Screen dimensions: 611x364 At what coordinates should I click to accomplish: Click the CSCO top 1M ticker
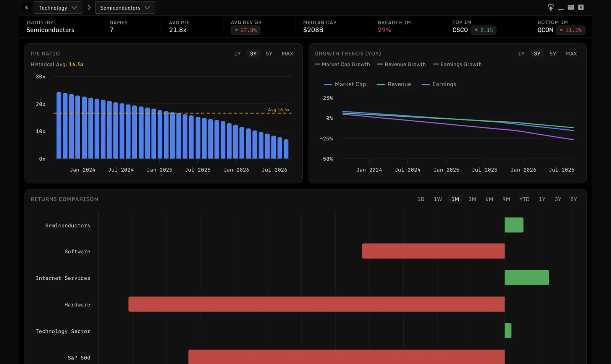(x=460, y=30)
